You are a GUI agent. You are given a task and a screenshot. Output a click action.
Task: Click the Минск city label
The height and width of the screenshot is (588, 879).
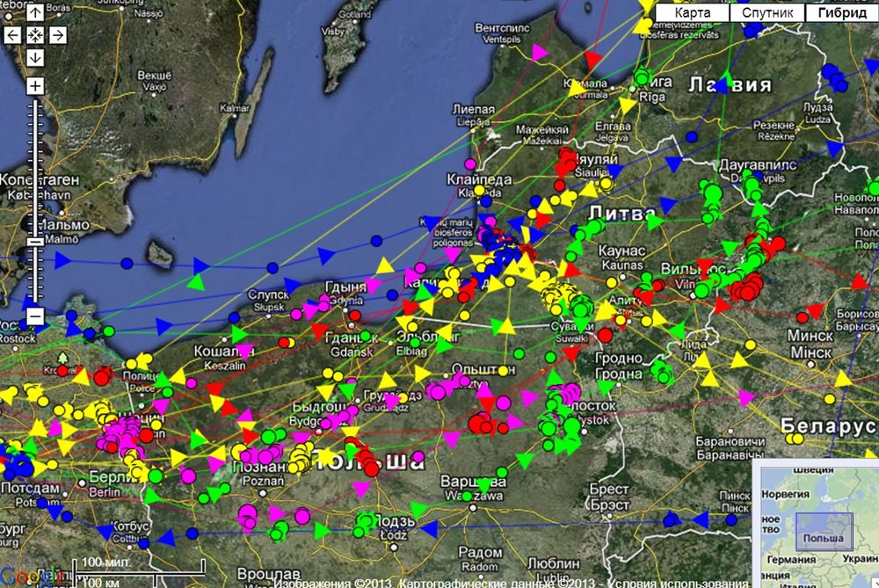(x=810, y=336)
